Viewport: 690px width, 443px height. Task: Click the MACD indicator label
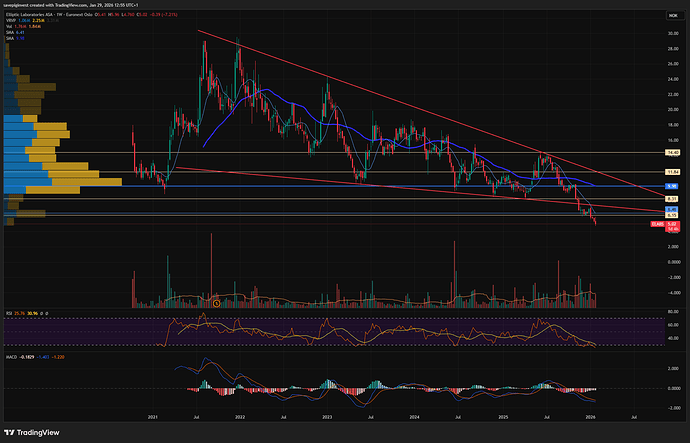(12, 354)
